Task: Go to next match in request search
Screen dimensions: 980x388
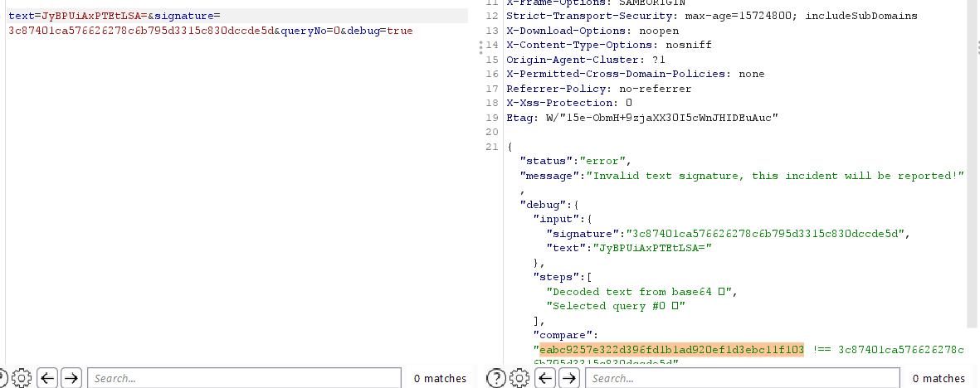Action: click(71, 378)
